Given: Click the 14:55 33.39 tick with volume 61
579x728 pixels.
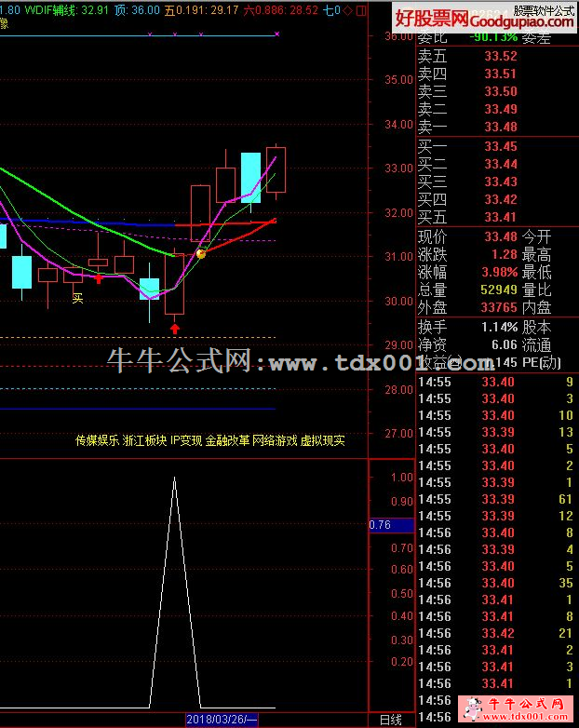Looking at the screenshot, I should pyautogui.click(x=496, y=500).
